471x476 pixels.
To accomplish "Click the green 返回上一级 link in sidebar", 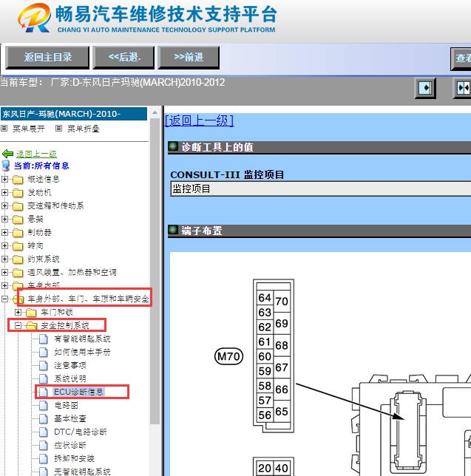I will [x=36, y=154].
